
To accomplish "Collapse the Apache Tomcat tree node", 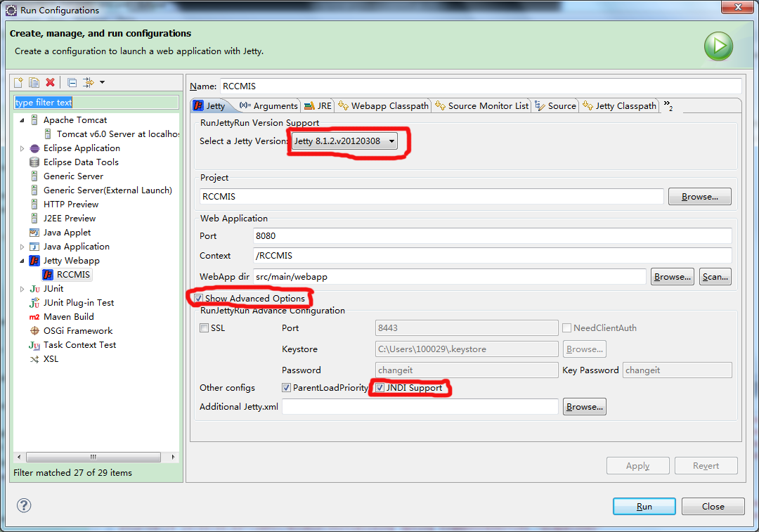I will coord(22,120).
